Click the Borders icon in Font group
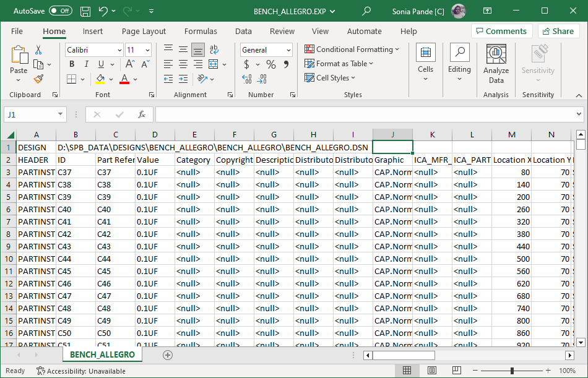 tap(72, 79)
